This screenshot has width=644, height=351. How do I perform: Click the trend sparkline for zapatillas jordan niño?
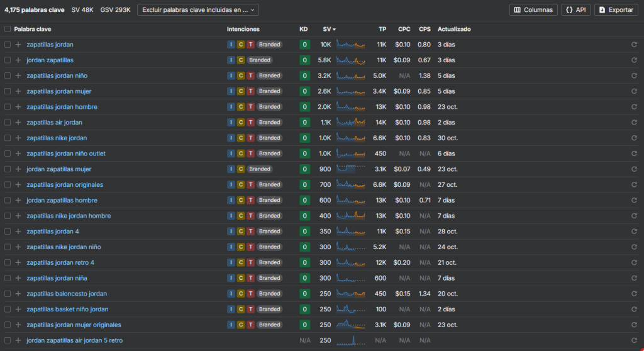pos(351,75)
